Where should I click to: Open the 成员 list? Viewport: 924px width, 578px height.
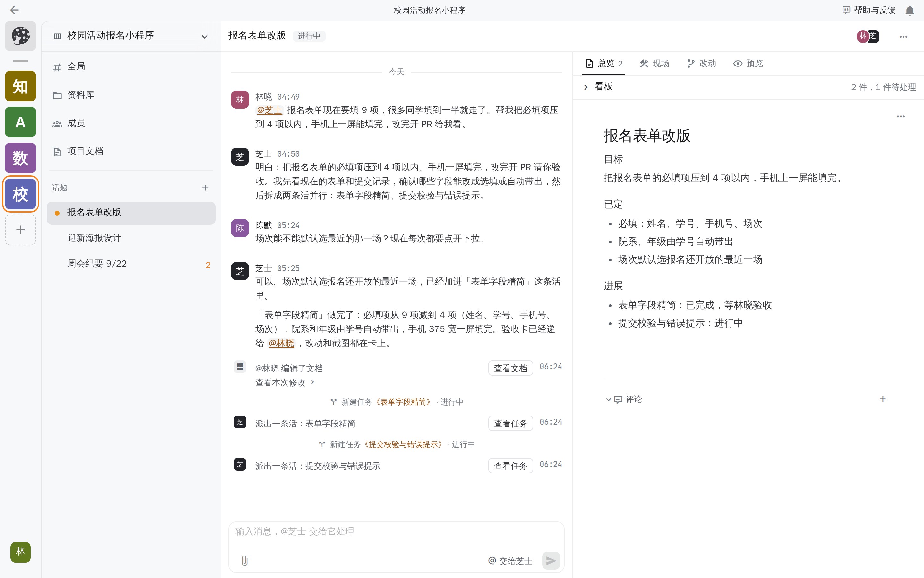[131, 123]
